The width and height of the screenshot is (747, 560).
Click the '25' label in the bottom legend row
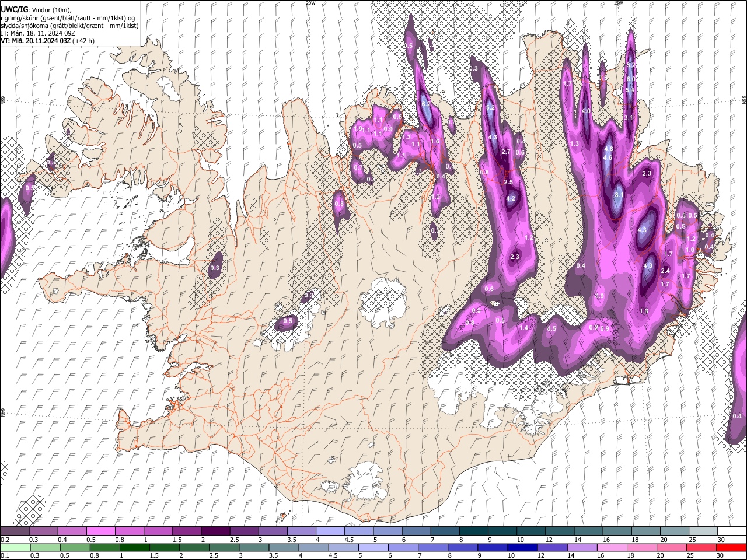(690, 555)
